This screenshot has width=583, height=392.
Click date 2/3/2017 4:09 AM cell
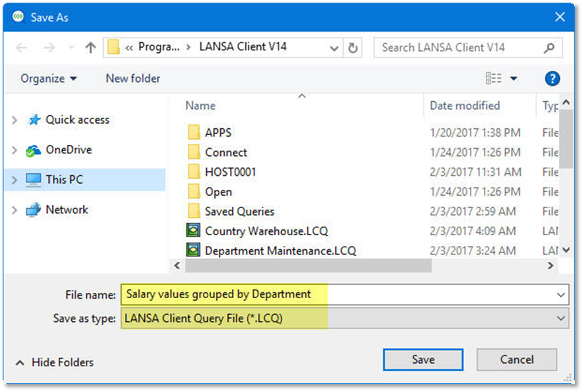point(473,231)
